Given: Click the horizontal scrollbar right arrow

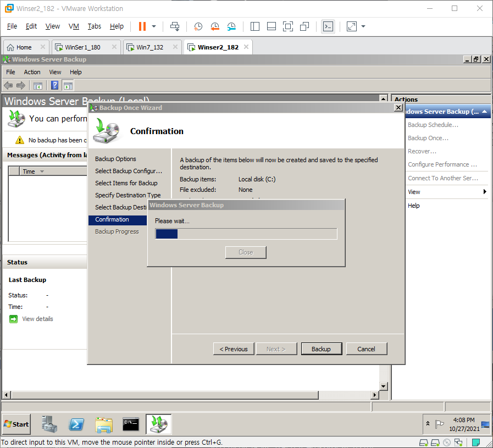Looking at the screenshot, I should pos(374,395).
